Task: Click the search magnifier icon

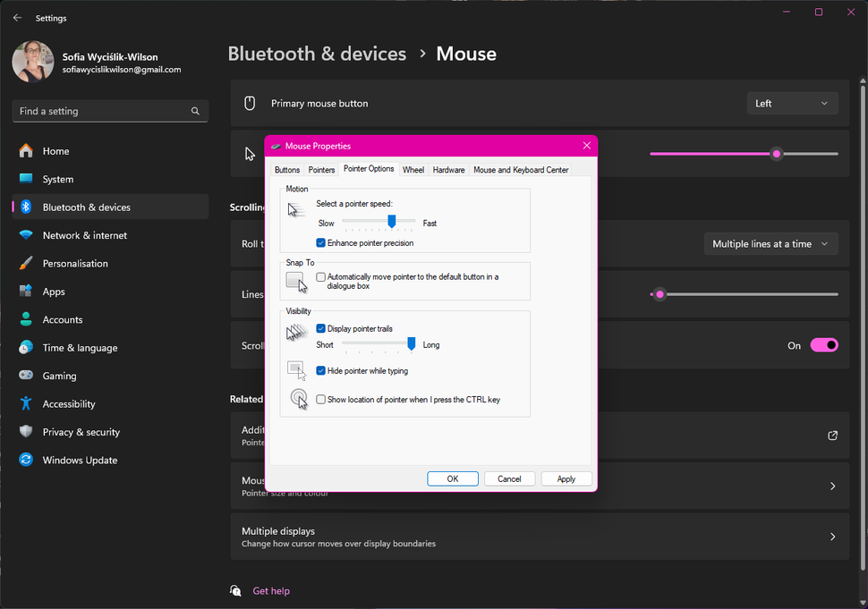Action: (195, 110)
